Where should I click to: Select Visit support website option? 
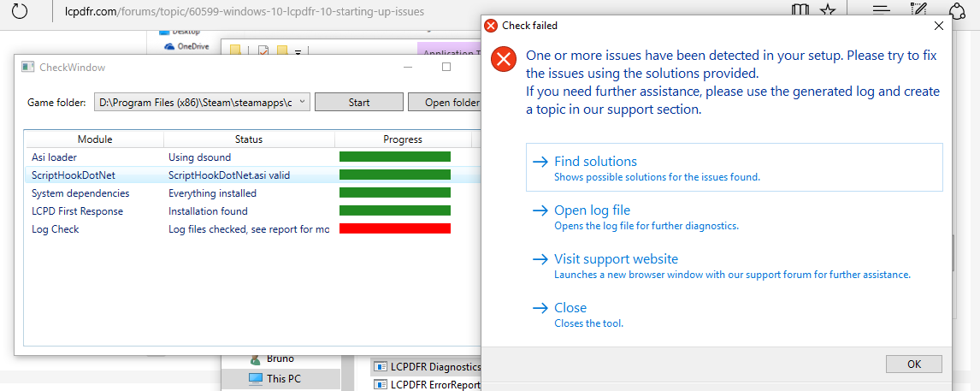click(x=735, y=265)
